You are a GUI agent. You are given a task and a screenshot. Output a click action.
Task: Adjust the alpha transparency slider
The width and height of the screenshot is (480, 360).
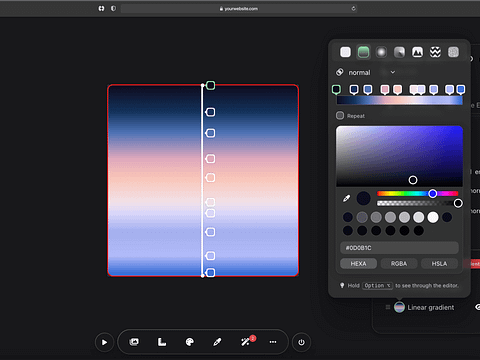(418, 203)
